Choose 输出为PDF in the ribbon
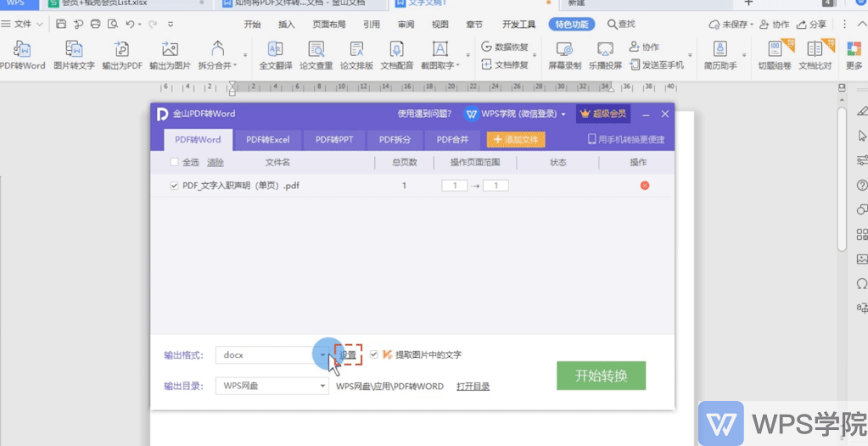 (122, 55)
